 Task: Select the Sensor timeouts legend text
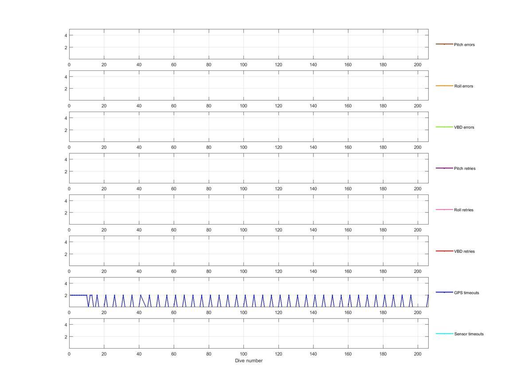(x=469, y=334)
